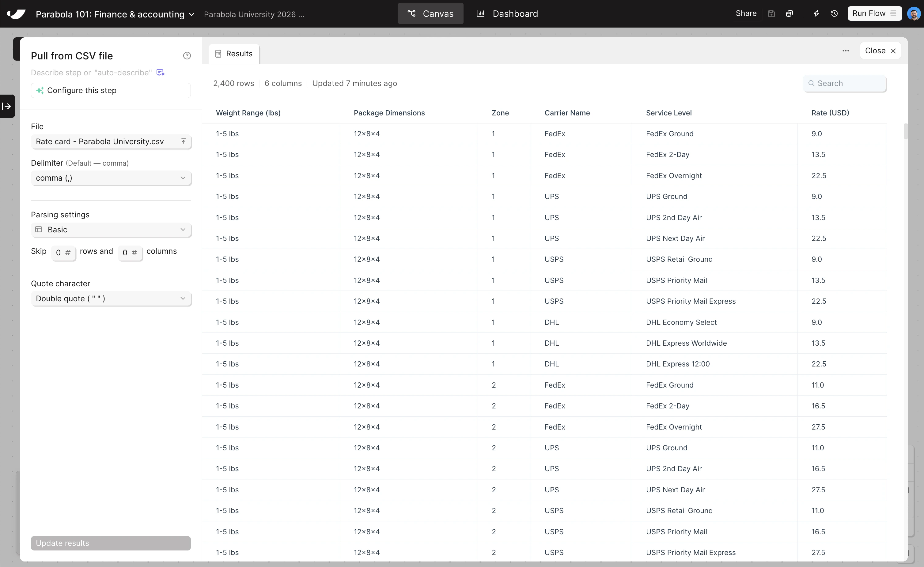Open the Delimiter comma dropdown
Image resolution: width=924 pixels, height=567 pixels.
coord(111,178)
